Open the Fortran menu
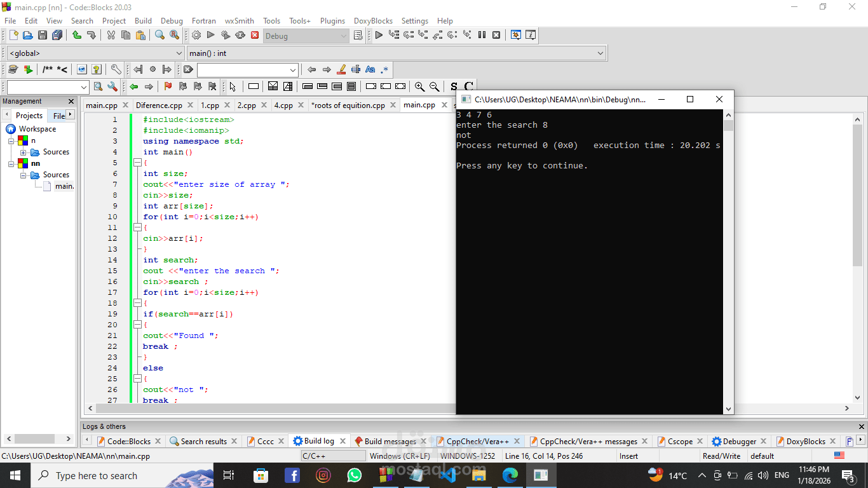Viewport: 868px width, 488px height. pos(203,20)
